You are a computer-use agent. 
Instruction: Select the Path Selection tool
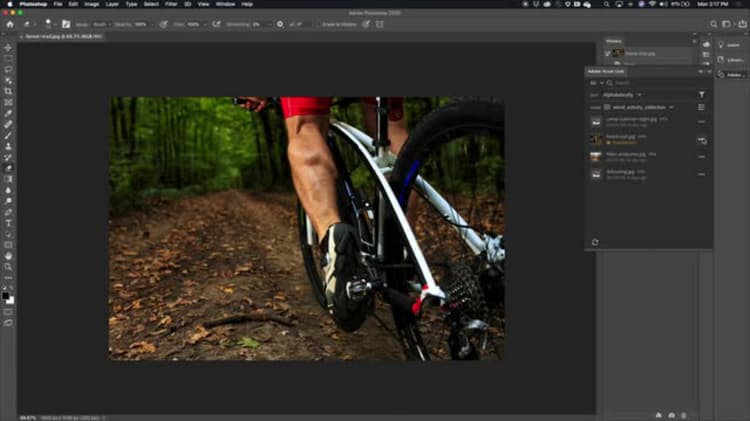8,234
